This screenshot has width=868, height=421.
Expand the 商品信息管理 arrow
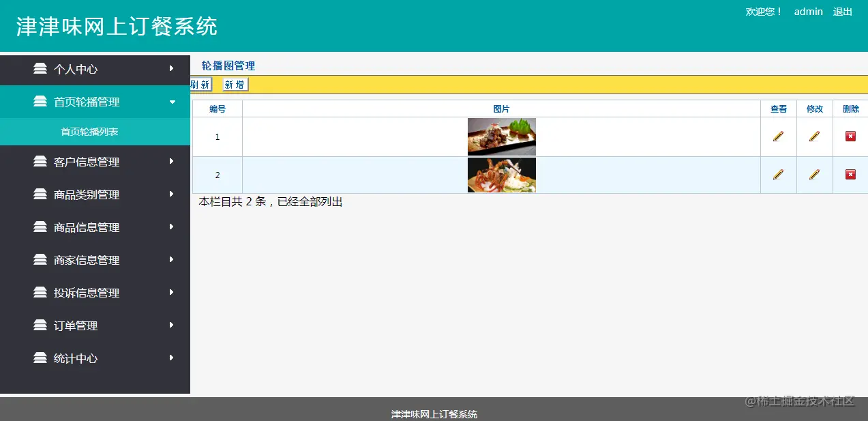tap(172, 227)
